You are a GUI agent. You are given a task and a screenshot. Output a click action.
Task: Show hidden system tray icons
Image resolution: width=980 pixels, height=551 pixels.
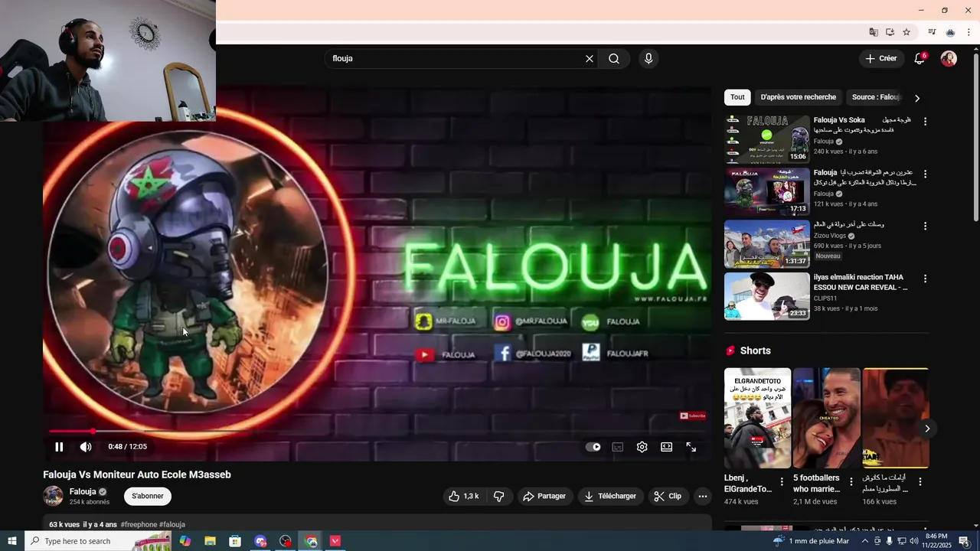[865, 541]
